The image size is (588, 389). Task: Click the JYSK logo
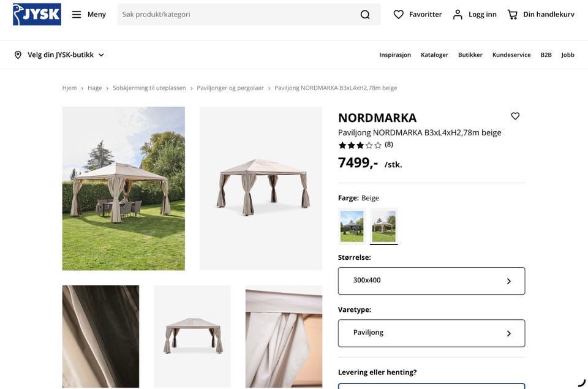pos(37,14)
